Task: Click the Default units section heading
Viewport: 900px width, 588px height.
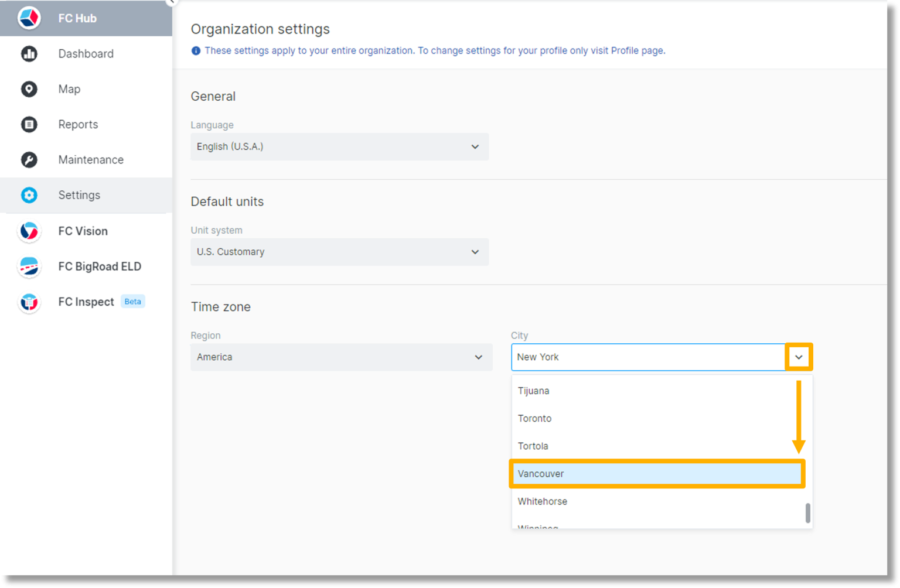Action: tap(227, 201)
